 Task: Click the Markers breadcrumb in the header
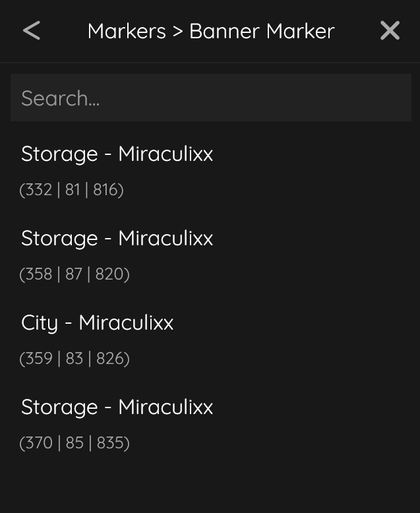coord(127,31)
